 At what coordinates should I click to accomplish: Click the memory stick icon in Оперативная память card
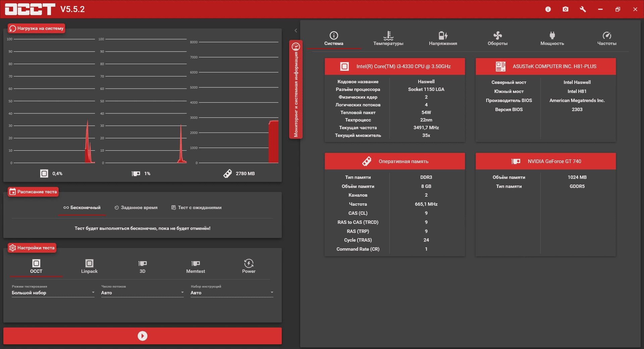click(367, 161)
